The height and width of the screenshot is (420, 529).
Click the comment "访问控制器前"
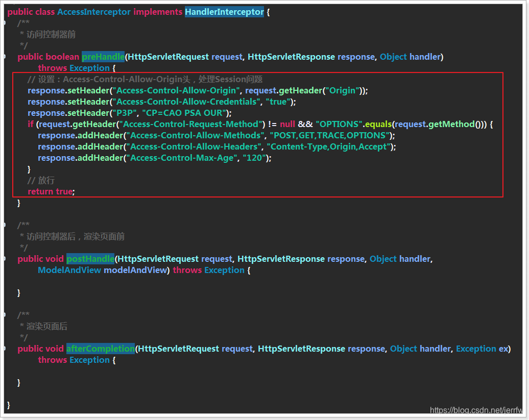[51, 34]
